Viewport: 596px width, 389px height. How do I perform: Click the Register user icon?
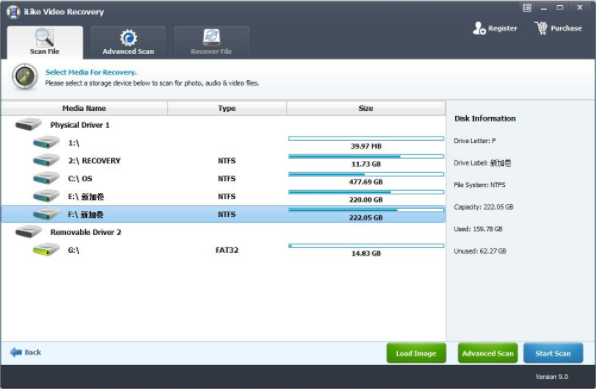pos(479,28)
